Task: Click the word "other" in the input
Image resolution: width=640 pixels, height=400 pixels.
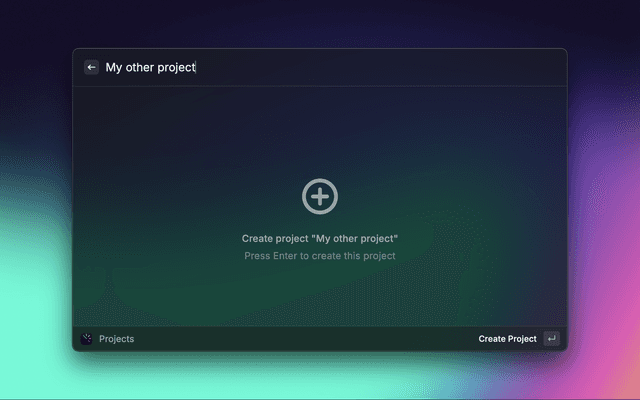Action: click(x=140, y=67)
